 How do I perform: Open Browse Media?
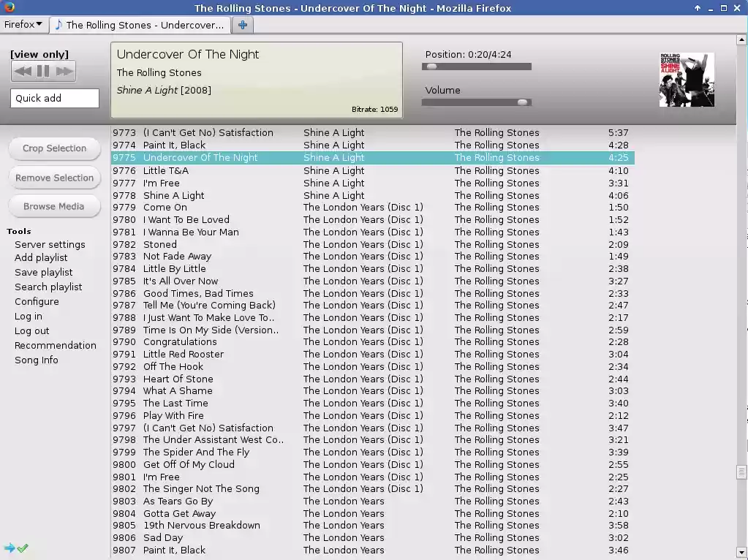tap(54, 207)
